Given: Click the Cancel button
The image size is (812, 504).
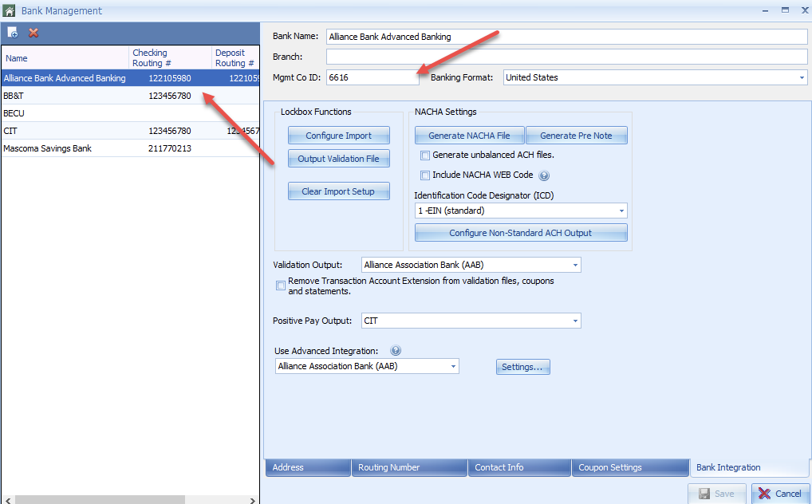Looking at the screenshot, I should (x=780, y=494).
